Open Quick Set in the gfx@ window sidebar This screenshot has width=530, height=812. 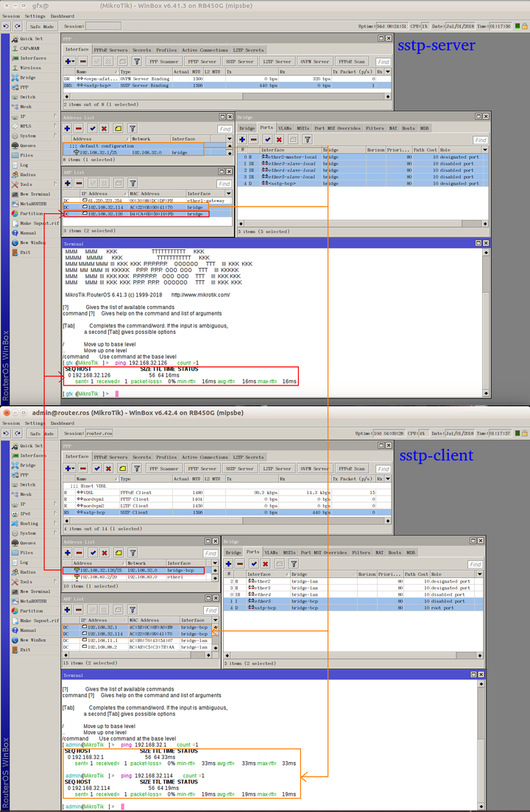(x=31, y=39)
